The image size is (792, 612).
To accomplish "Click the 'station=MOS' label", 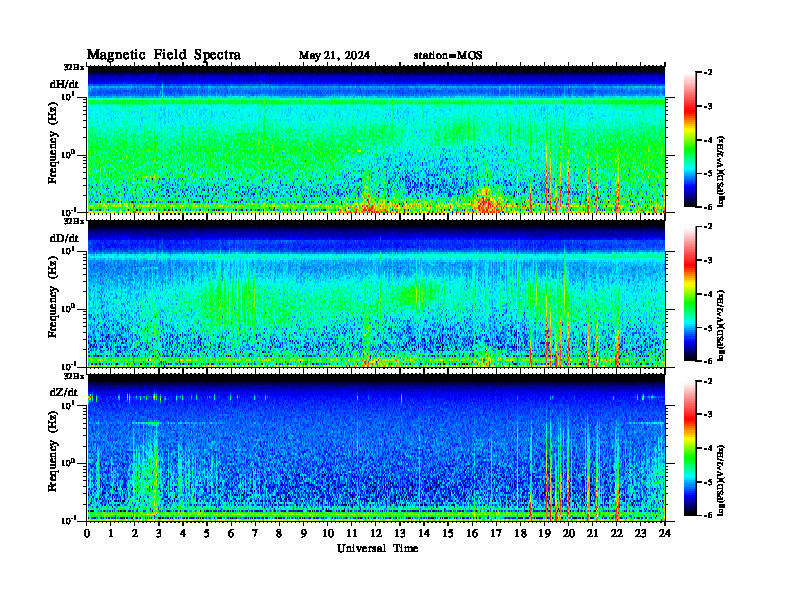I will (448, 56).
